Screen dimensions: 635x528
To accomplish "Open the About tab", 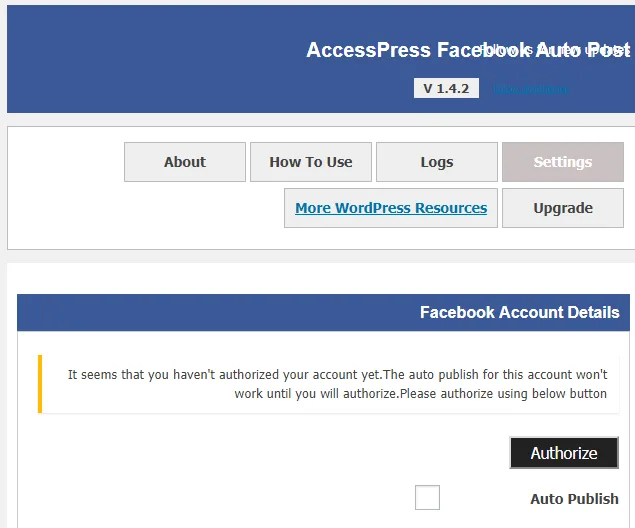I will [x=185, y=162].
